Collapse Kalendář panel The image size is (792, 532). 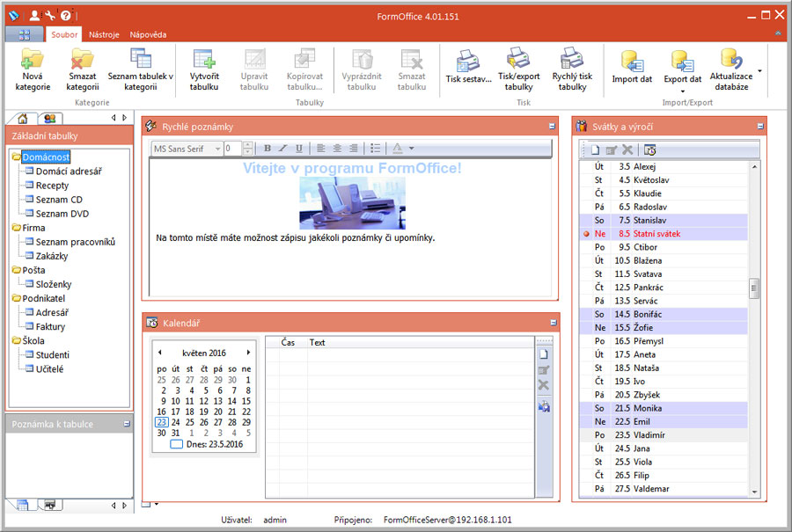tap(554, 323)
